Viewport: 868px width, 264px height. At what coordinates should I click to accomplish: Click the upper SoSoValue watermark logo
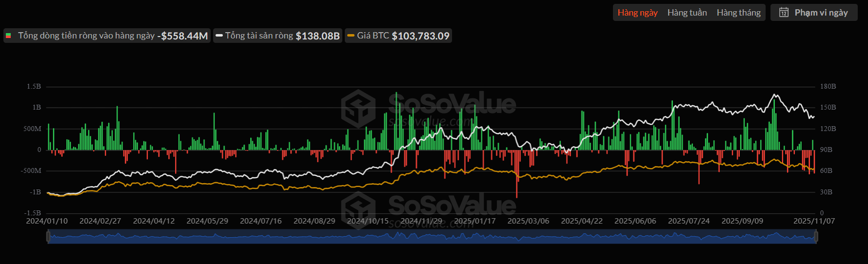(x=358, y=108)
